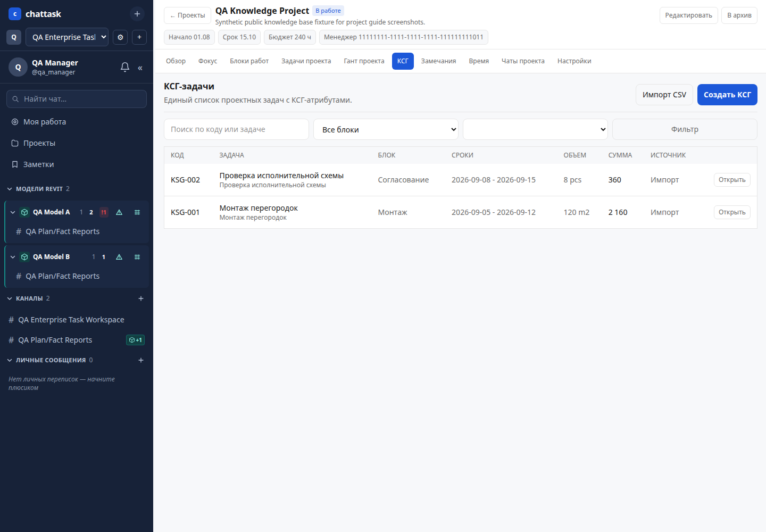766x532 pixels.
Task: Click the QA Manager avatar
Action: [18, 67]
